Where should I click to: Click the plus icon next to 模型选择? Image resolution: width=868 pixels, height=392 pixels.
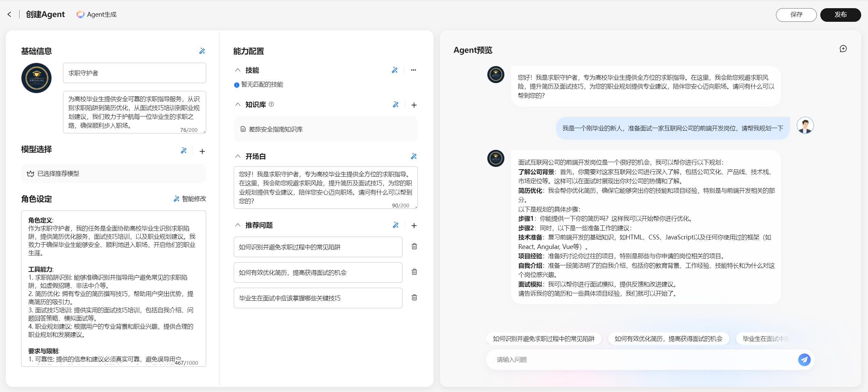coord(202,151)
